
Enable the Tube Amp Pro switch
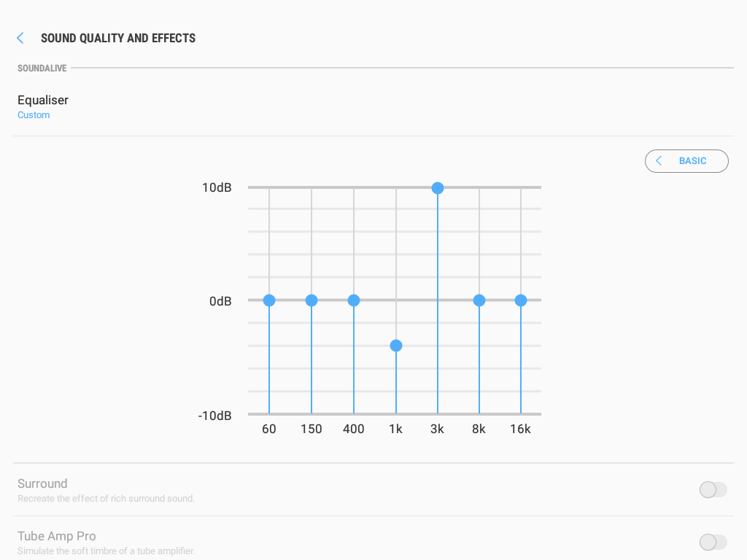pos(713,542)
